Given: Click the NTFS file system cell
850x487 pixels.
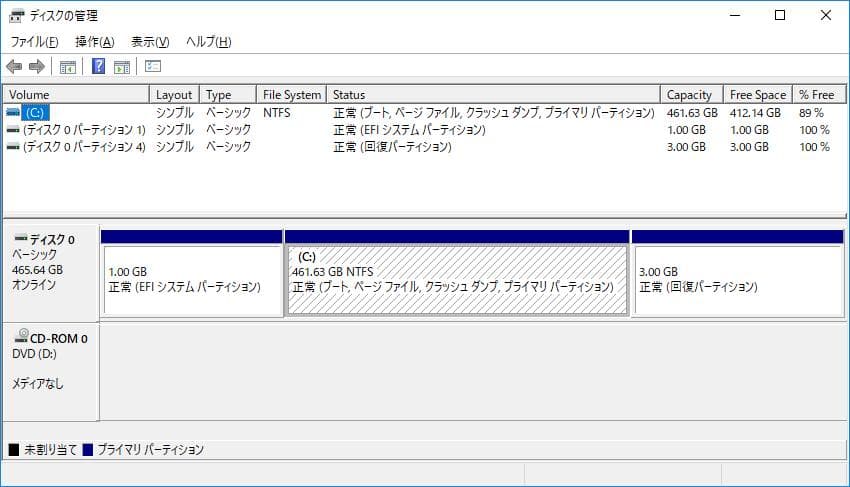Looking at the screenshot, I should [x=276, y=112].
